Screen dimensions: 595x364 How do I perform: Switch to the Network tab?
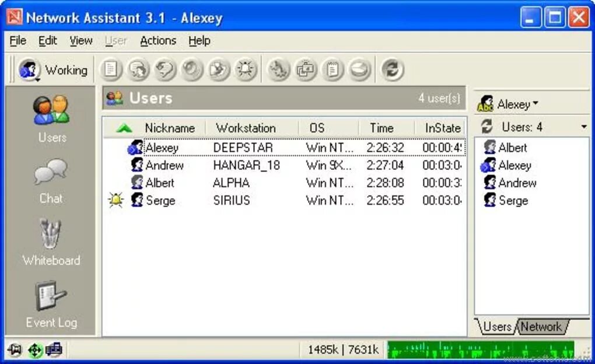[541, 327]
